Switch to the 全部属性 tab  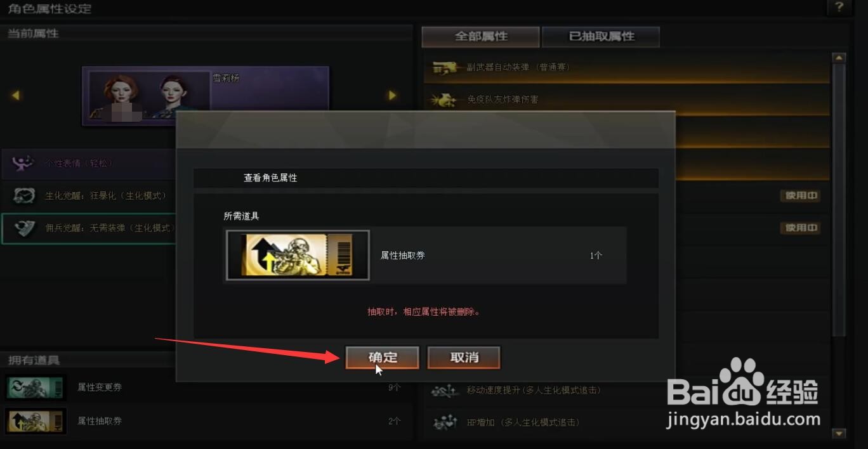pos(480,36)
